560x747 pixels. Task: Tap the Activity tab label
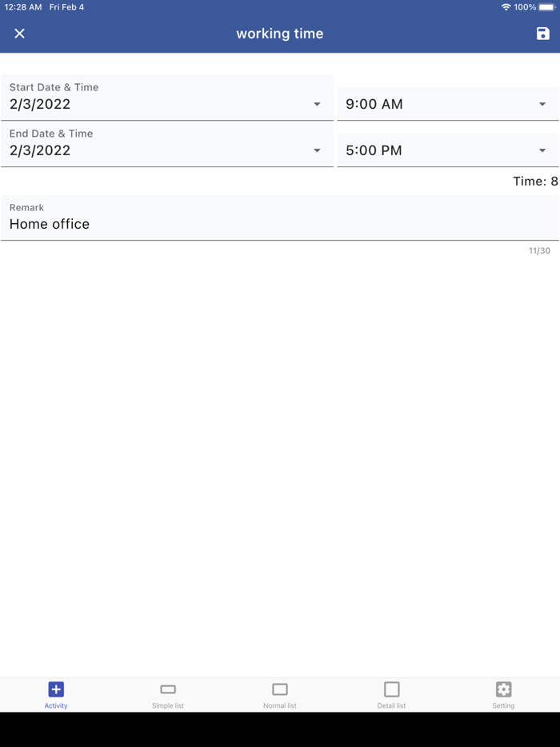coord(56,706)
